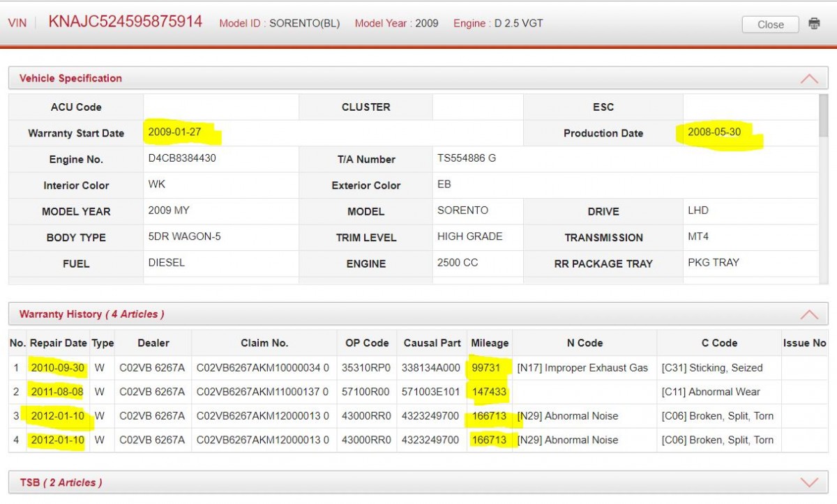Collapse the Warranty History section
Screen dimensions: 837x504
809,314
